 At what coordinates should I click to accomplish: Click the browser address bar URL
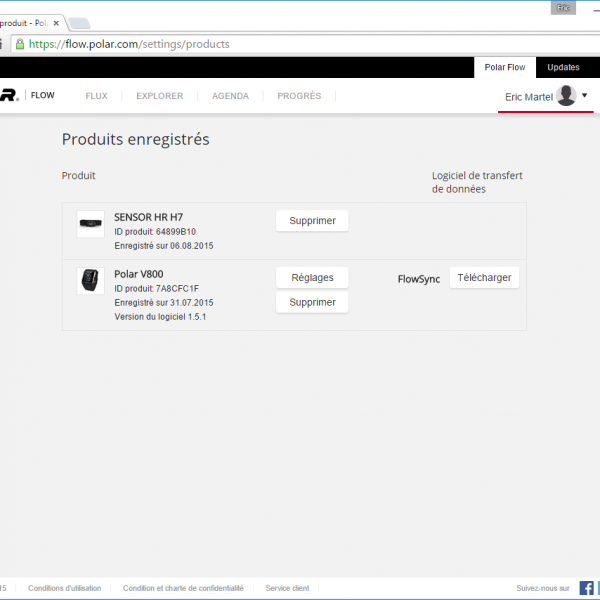130,44
